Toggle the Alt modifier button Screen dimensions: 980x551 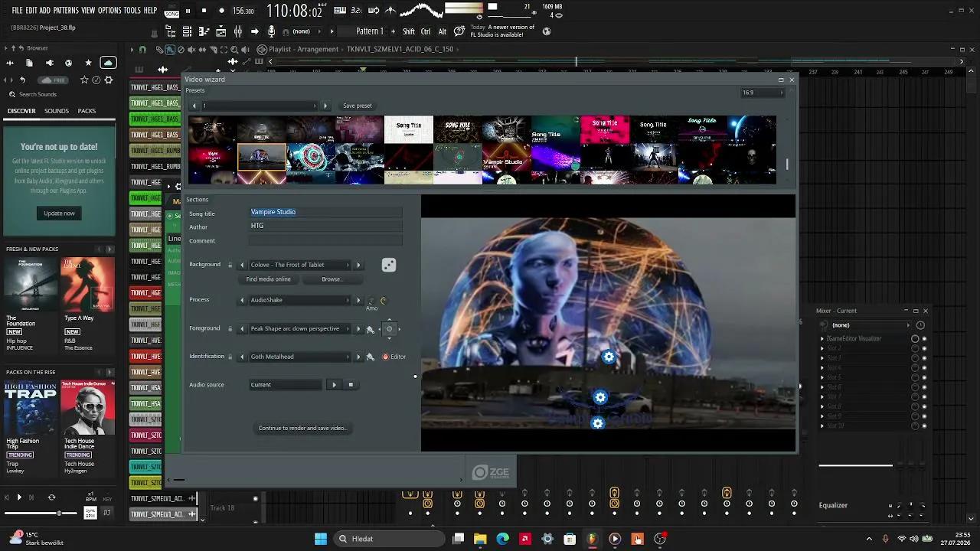(442, 31)
